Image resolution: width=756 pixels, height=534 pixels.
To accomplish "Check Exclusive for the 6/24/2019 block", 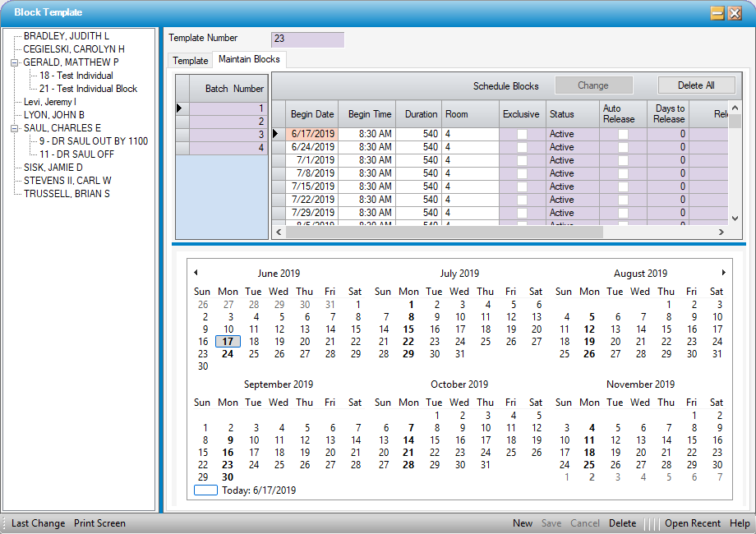I will 523,147.
